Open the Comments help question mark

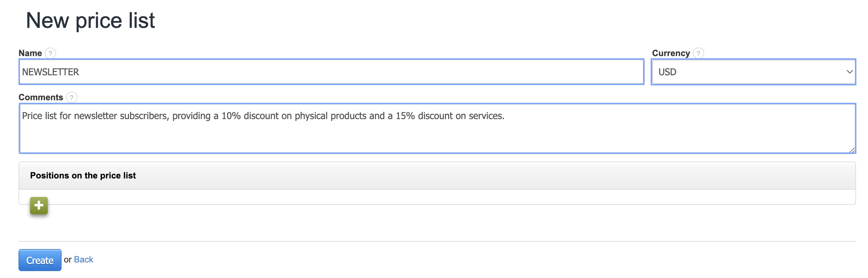tap(71, 97)
